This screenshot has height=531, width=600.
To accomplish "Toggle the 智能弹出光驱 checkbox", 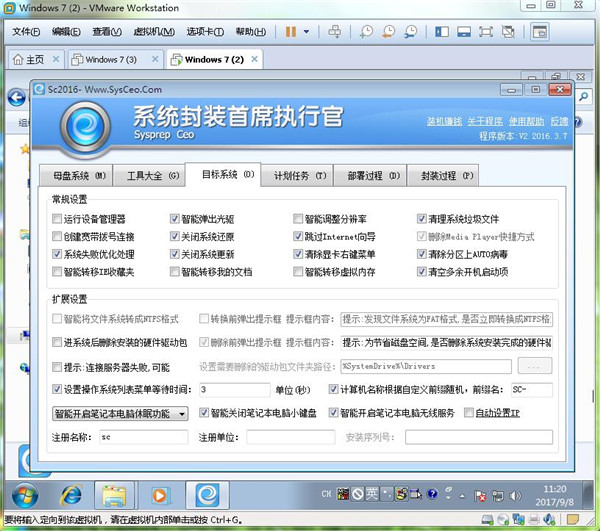I will tap(174, 219).
